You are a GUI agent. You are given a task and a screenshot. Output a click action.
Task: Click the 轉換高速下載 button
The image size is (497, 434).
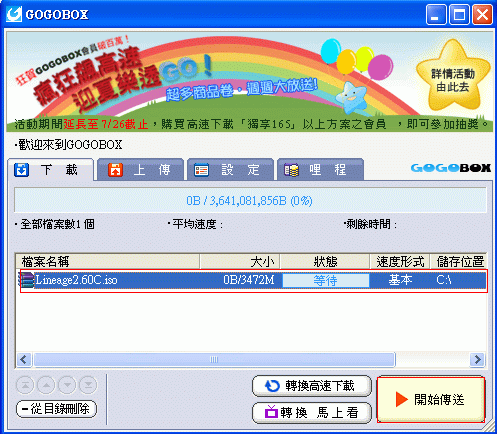tap(312, 386)
